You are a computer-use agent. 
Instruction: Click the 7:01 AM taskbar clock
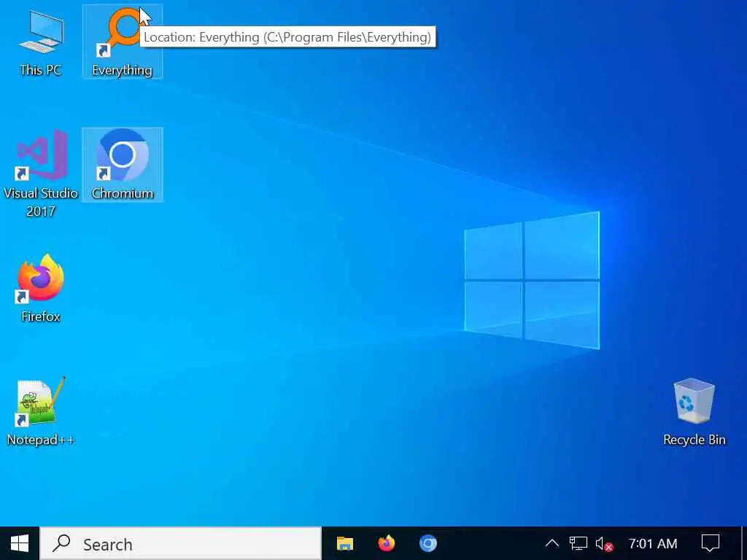coord(653,543)
